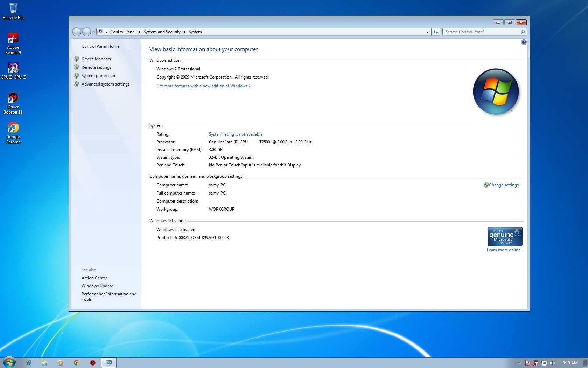Click the WORKGROUP value text
Screen dimensions: 588x368
pos(222,209)
